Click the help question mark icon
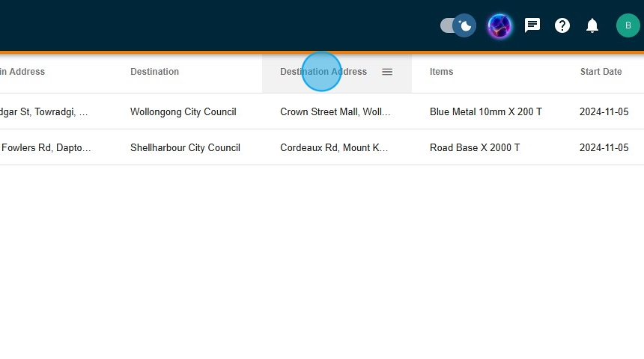 [x=562, y=25]
